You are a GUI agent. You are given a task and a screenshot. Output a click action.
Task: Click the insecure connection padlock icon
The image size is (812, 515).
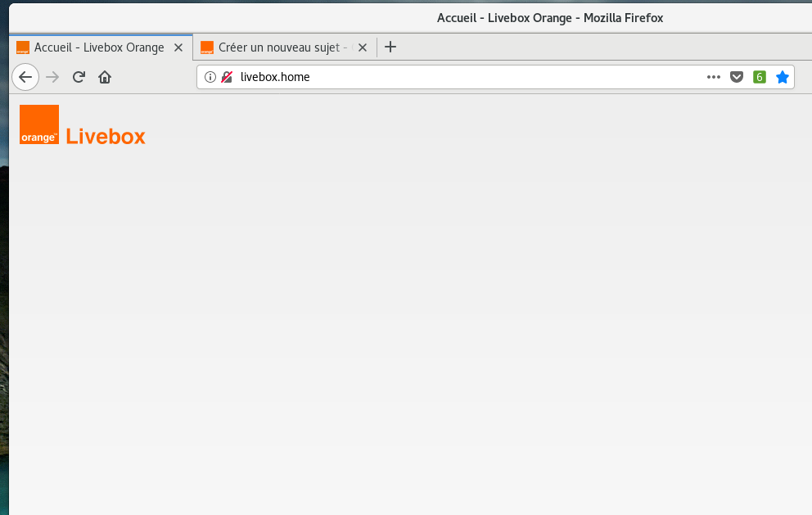pyautogui.click(x=227, y=77)
